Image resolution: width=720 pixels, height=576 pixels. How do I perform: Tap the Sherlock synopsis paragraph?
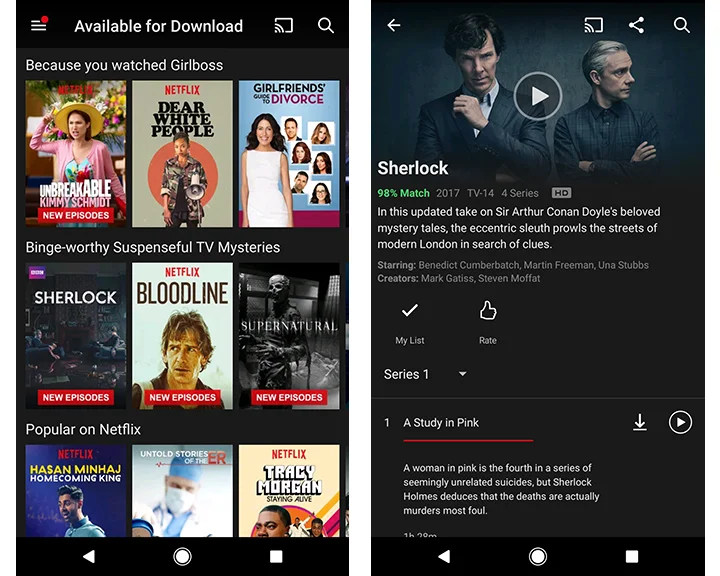click(x=519, y=228)
